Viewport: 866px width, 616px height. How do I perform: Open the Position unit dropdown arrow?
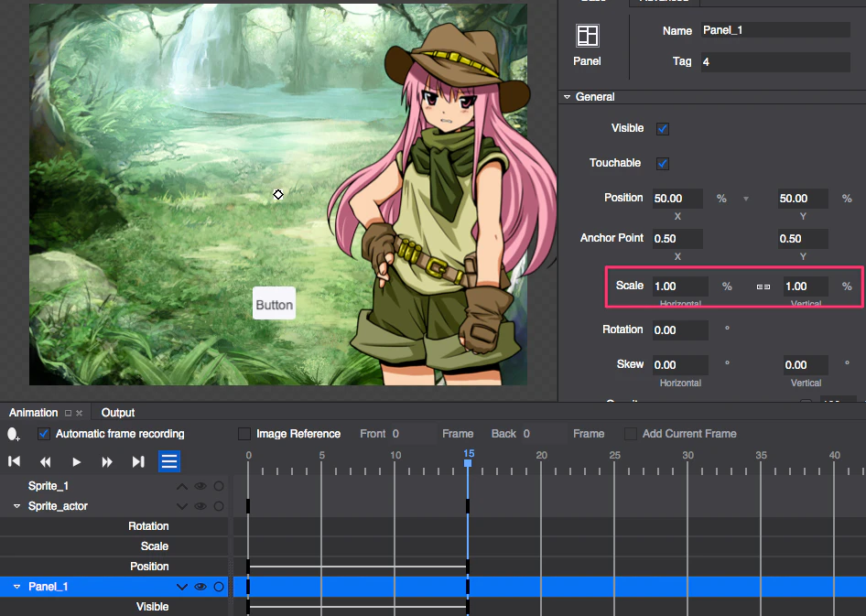click(745, 199)
